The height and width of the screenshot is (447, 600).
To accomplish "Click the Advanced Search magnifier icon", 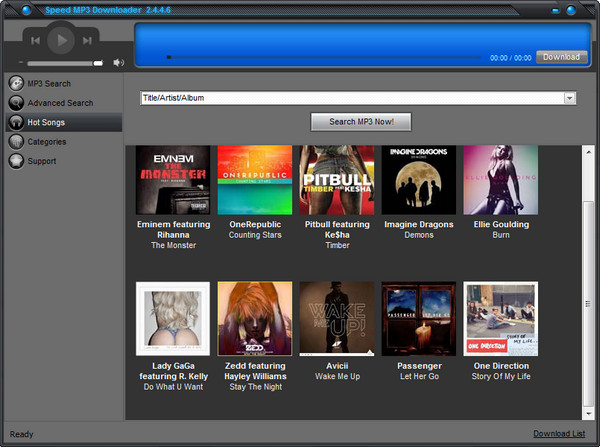I will pos(16,102).
